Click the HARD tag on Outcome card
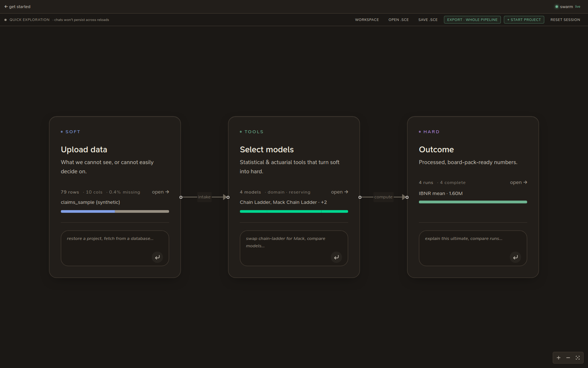Image resolution: width=588 pixels, height=368 pixels. coord(431,132)
